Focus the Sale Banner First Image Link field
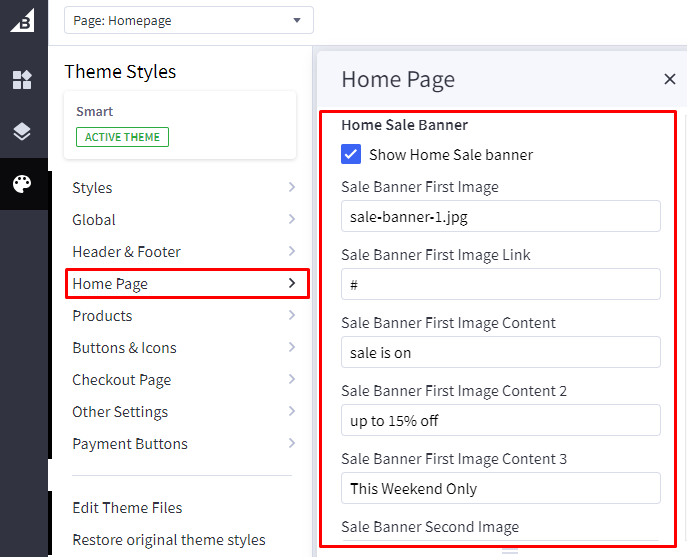Viewport: 687px width, 557px height. [500, 284]
